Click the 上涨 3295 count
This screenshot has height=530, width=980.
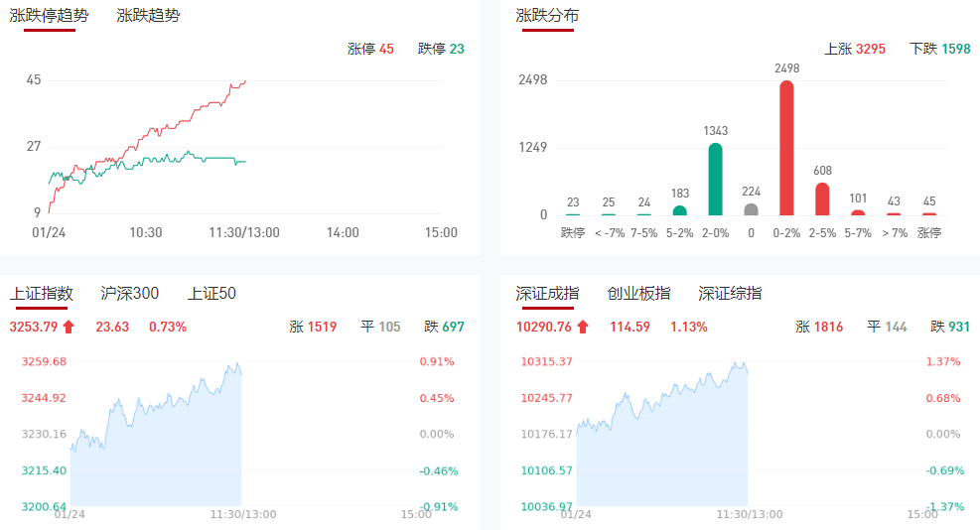(855, 49)
